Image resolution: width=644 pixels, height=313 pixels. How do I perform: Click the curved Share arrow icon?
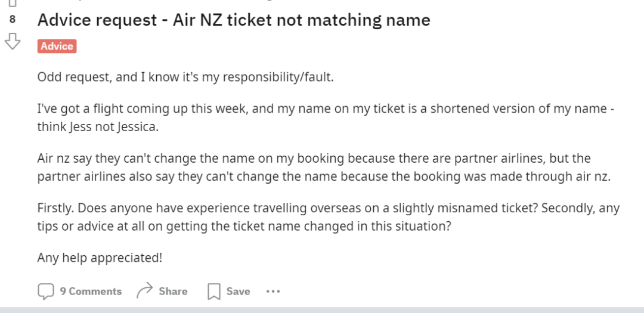pyautogui.click(x=144, y=291)
